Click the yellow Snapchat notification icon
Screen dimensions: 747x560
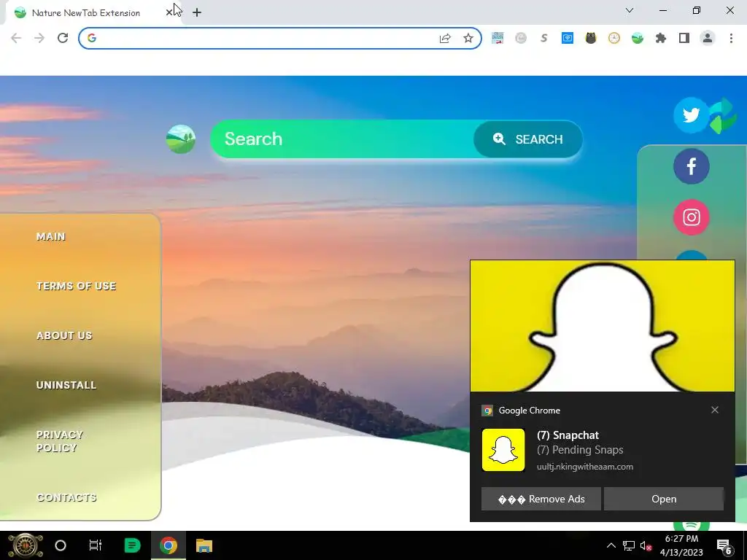503,449
